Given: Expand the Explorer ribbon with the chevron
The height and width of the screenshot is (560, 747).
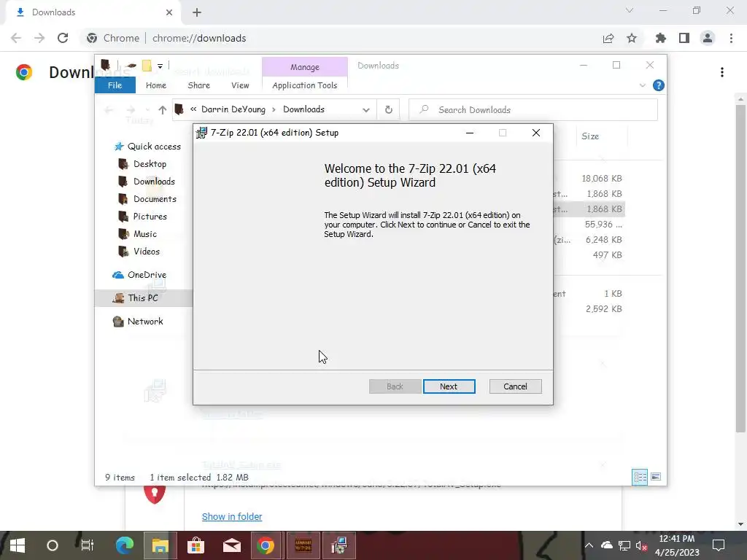Looking at the screenshot, I should (642, 85).
